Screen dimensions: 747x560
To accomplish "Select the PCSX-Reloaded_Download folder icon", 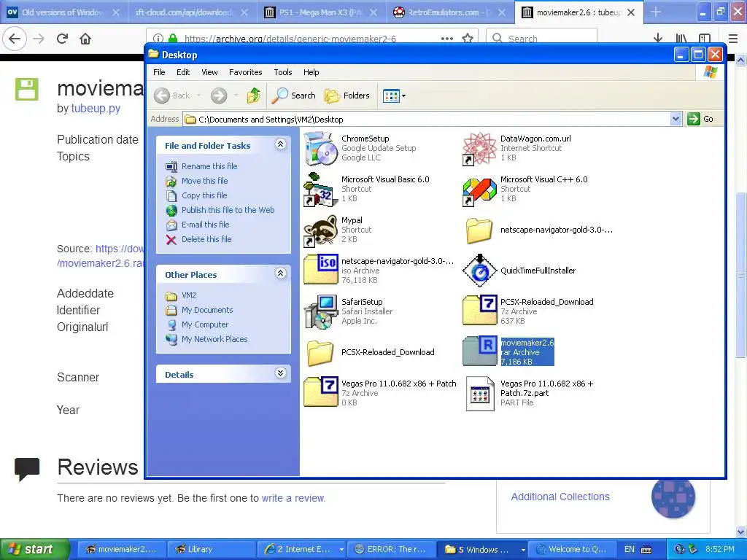I will tap(321, 353).
